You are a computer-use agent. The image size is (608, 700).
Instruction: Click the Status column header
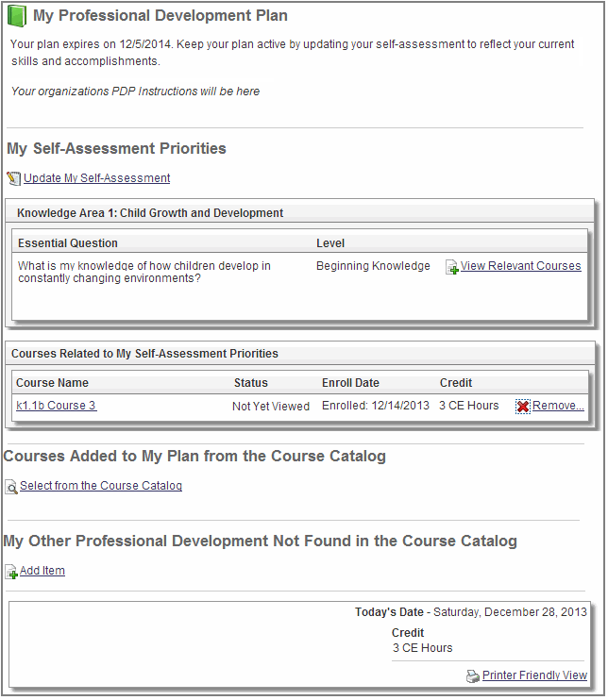tap(251, 383)
